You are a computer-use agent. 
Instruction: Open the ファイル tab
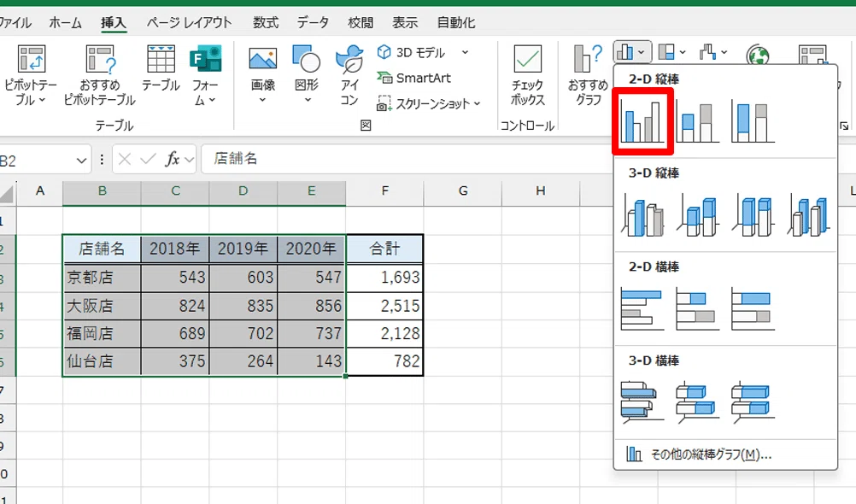pos(15,23)
